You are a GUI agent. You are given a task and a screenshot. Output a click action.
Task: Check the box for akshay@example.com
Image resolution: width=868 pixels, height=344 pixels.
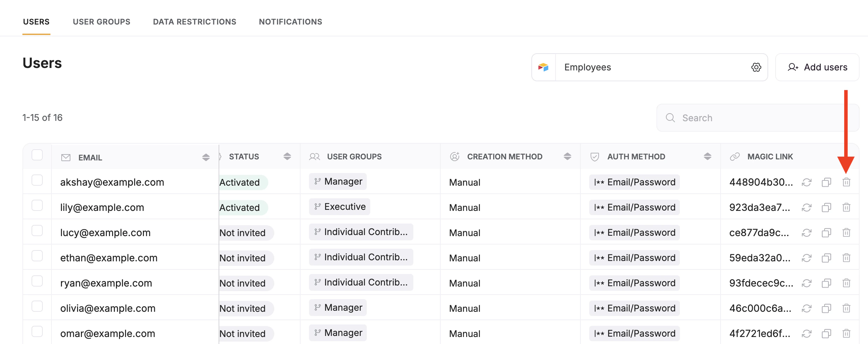[37, 180]
